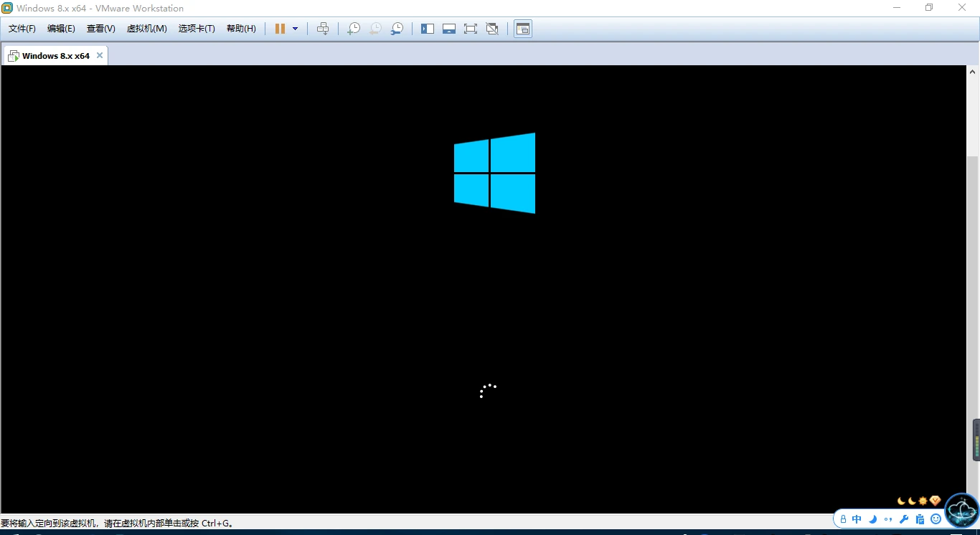Open the 虚拟机(M) menu
This screenshot has width=980, height=535.
click(146, 29)
